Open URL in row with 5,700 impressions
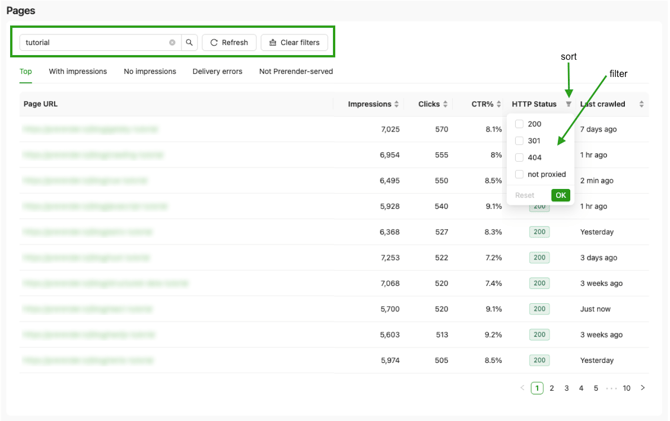The width and height of the screenshot is (670, 421). [x=88, y=309]
